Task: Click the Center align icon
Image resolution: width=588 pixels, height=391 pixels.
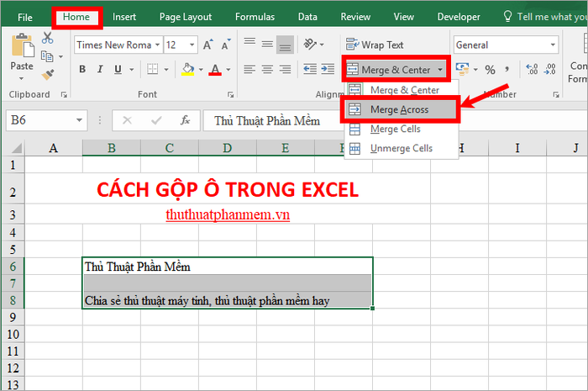Action: 267,69
